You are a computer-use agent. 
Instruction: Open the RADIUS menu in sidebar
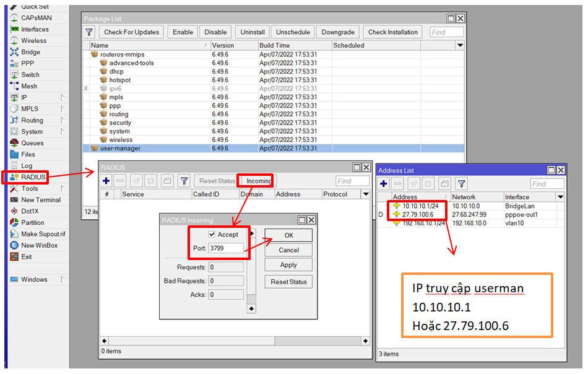(33, 177)
